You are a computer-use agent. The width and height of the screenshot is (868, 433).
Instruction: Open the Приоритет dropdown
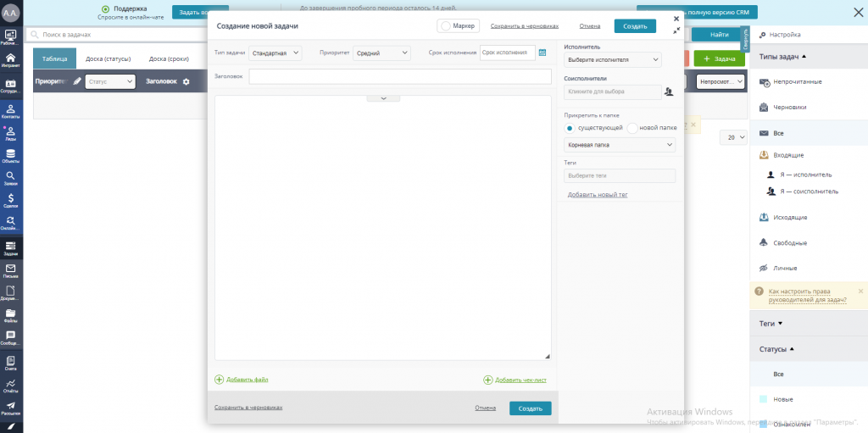point(381,53)
